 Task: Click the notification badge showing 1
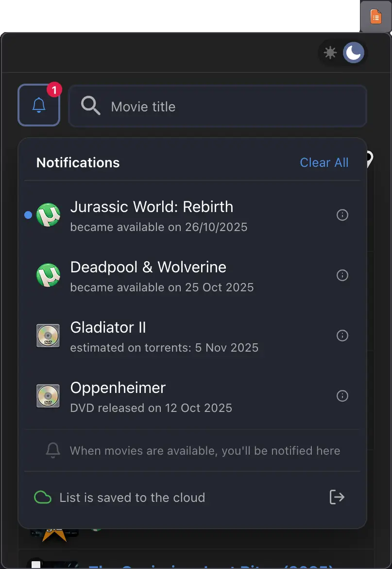tap(53, 89)
